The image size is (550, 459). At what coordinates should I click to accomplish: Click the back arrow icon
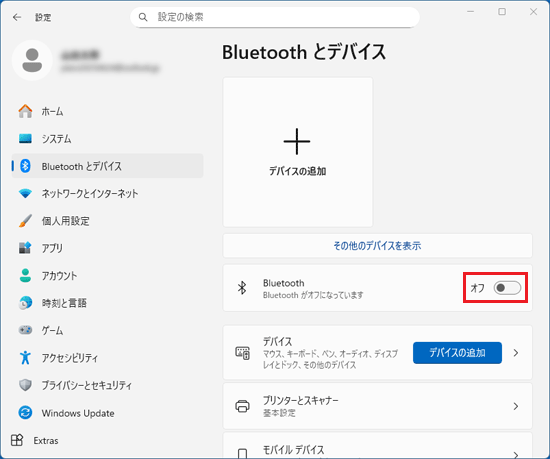click(17, 17)
